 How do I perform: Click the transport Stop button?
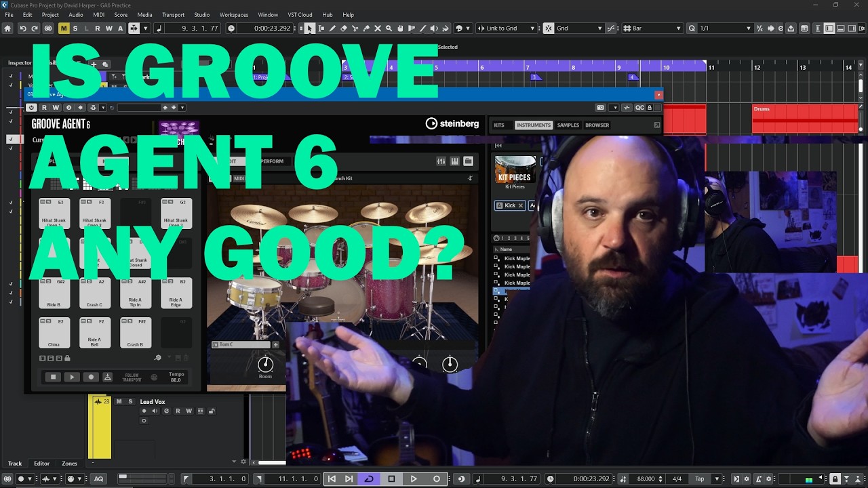tap(391, 479)
